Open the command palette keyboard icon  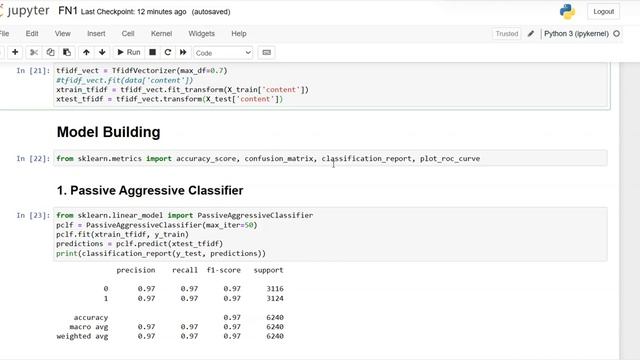[x=267, y=52]
